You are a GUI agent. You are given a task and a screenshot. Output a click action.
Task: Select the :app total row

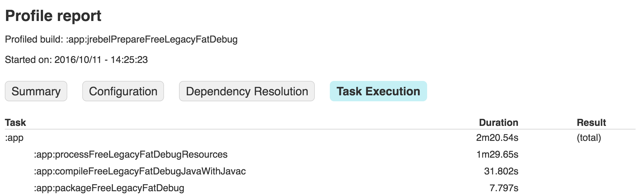pyautogui.click(x=14, y=138)
